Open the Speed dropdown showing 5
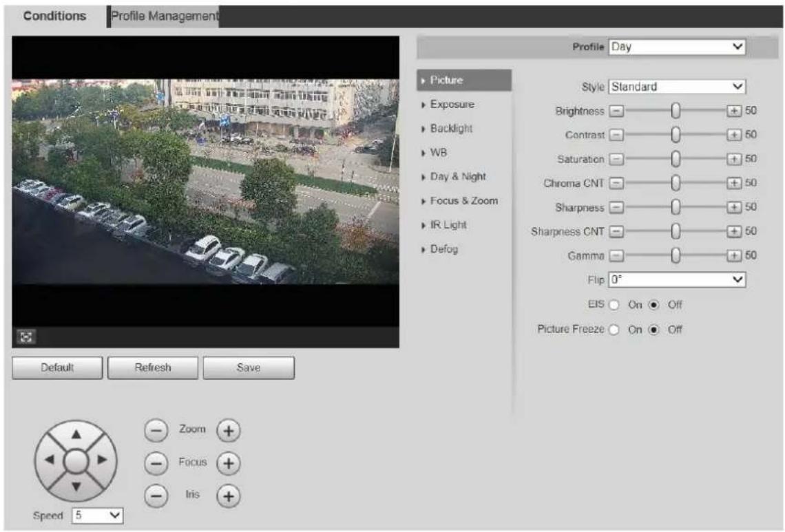Viewport: 785px width, 532px height. coord(98,515)
